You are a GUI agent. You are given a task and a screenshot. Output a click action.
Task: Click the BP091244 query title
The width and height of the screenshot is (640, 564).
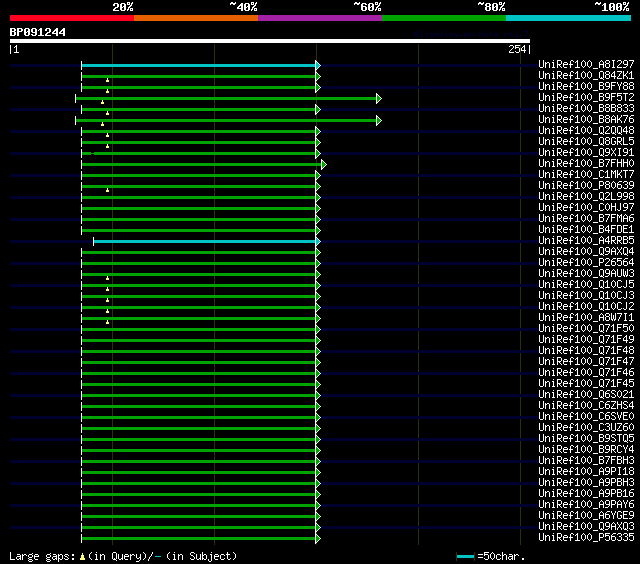[x=38, y=32]
